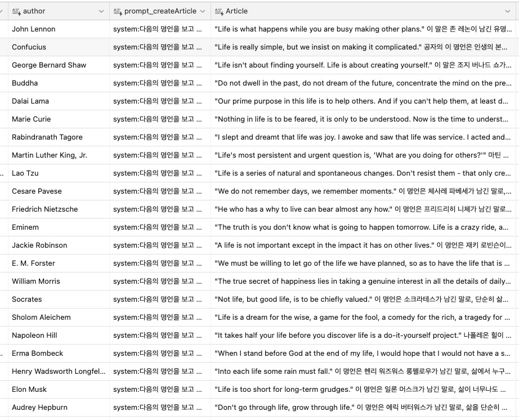This screenshot has height=420, width=519.
Task: Click the Erma Bombeck cell
Action: coord(59,354)
